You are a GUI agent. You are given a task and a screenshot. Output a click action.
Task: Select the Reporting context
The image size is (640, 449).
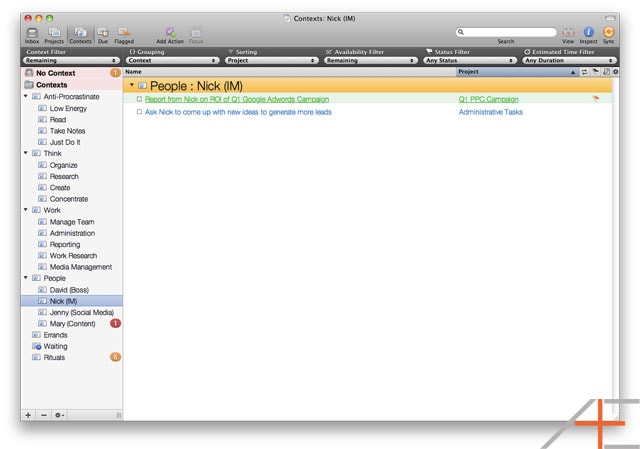(x=65, y=244)
